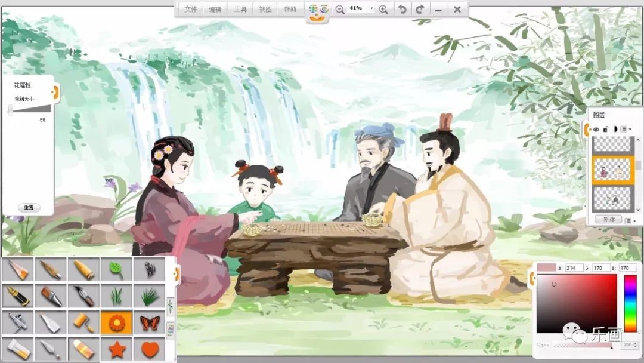Toggle the layer opacity half-circle icon
The width and height of the screenshot is (644, 363).
click(x=614, y=128)
